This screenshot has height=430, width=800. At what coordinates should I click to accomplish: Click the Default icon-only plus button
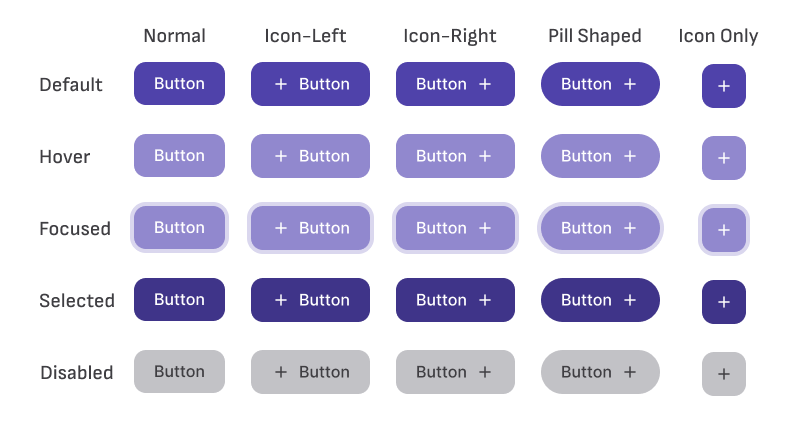pyautogui.click(x=724, y=86)
